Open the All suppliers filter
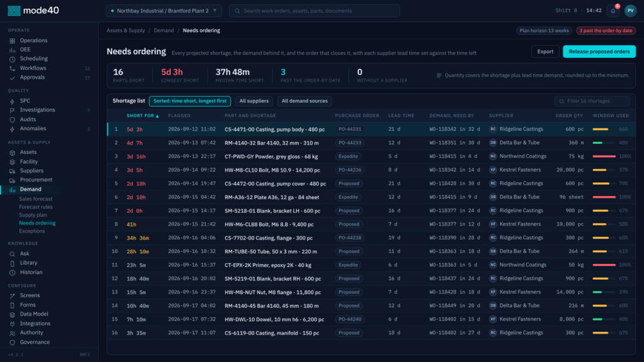 point(254,101)
